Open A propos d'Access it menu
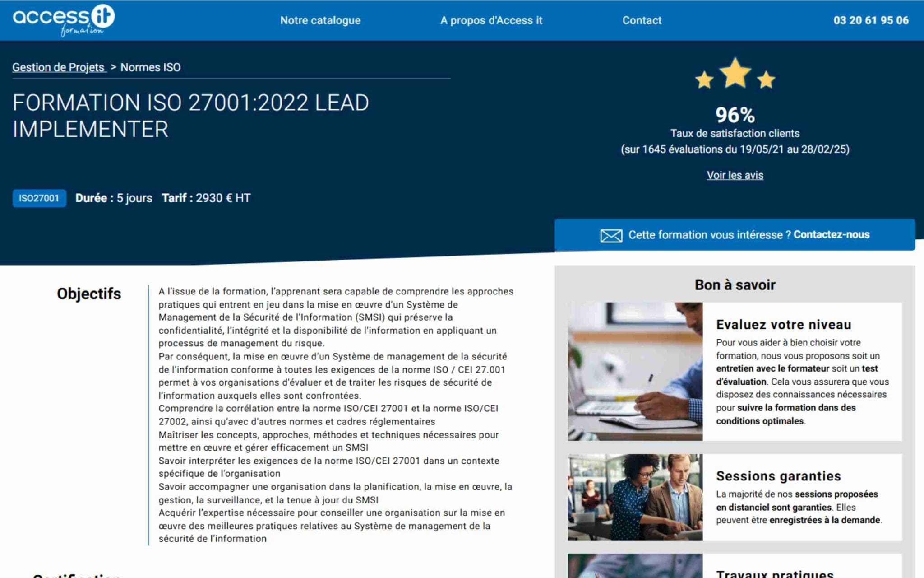 [x=491, y=20]
